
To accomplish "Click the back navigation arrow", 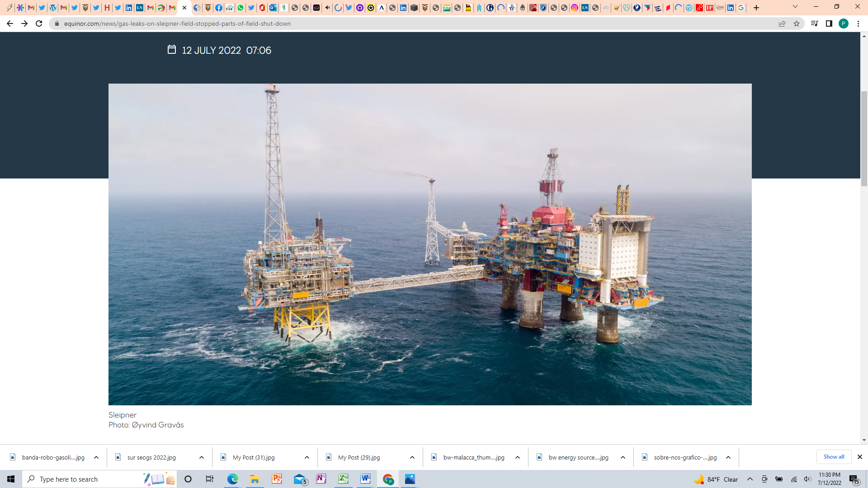I will tap(10, 23).
